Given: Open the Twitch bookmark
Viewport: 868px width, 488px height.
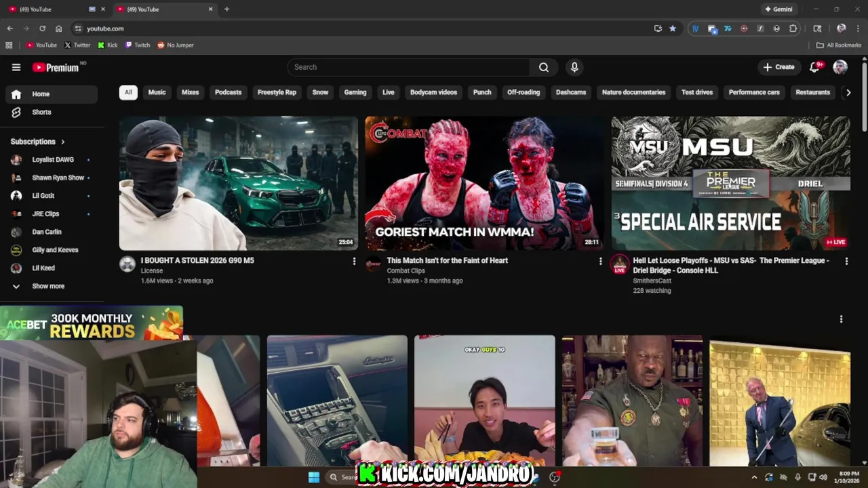Looking at the screenshot, I should (138, 45).
